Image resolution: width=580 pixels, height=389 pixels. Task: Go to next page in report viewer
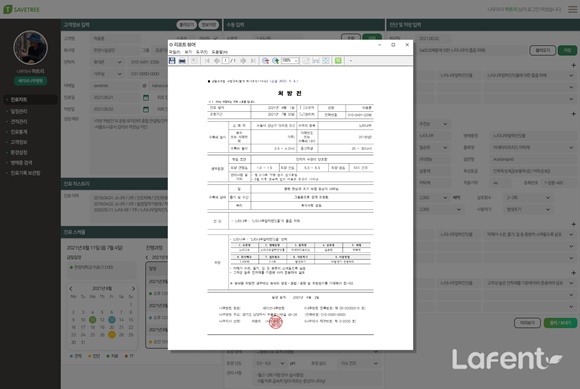pos(243,61)
